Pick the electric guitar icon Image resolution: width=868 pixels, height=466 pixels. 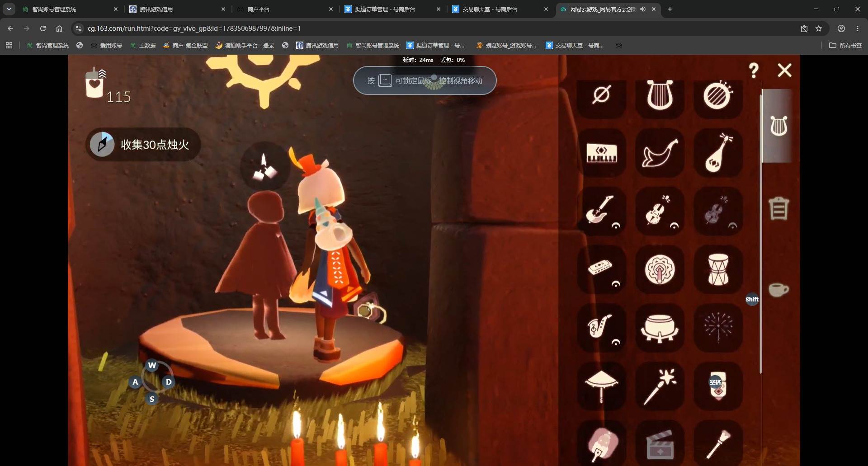(601, 211)
